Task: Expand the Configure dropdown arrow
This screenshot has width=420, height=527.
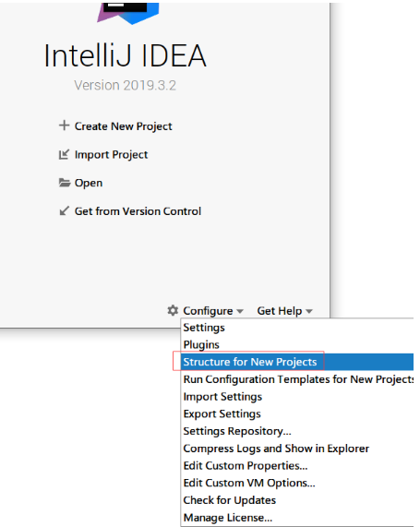Action: tap(240, 311)
